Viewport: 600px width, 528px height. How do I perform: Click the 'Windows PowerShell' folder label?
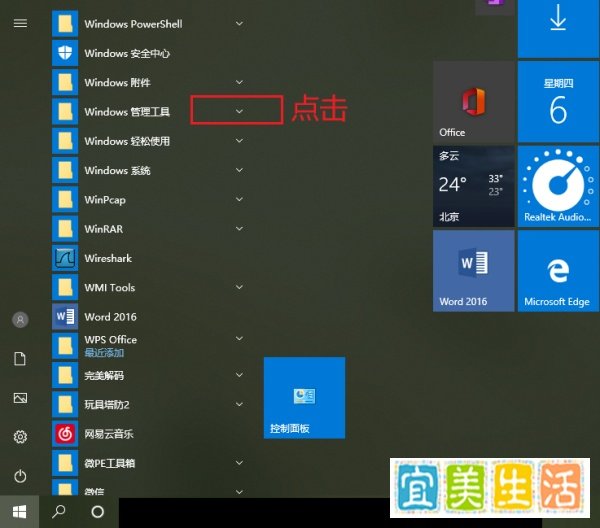[134, 24]
